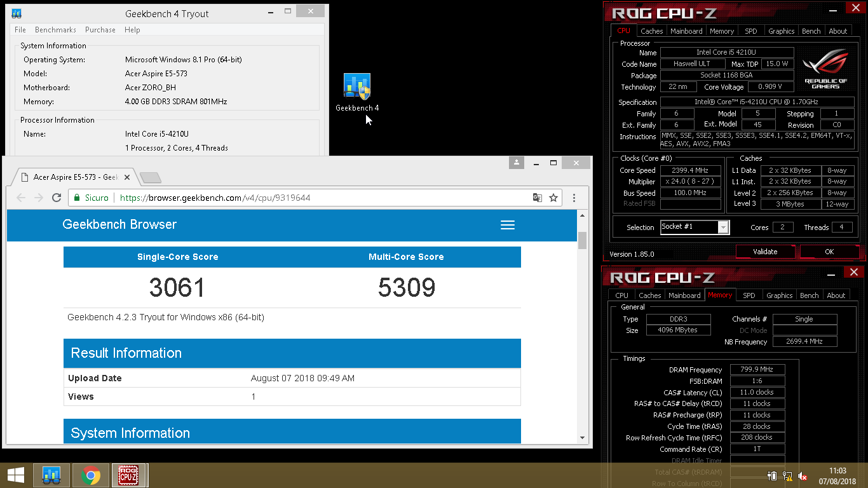Switch to Mainboard tab in lower CPU-Z window
Viewport: 868px width, 488px height.
[684, 295]
